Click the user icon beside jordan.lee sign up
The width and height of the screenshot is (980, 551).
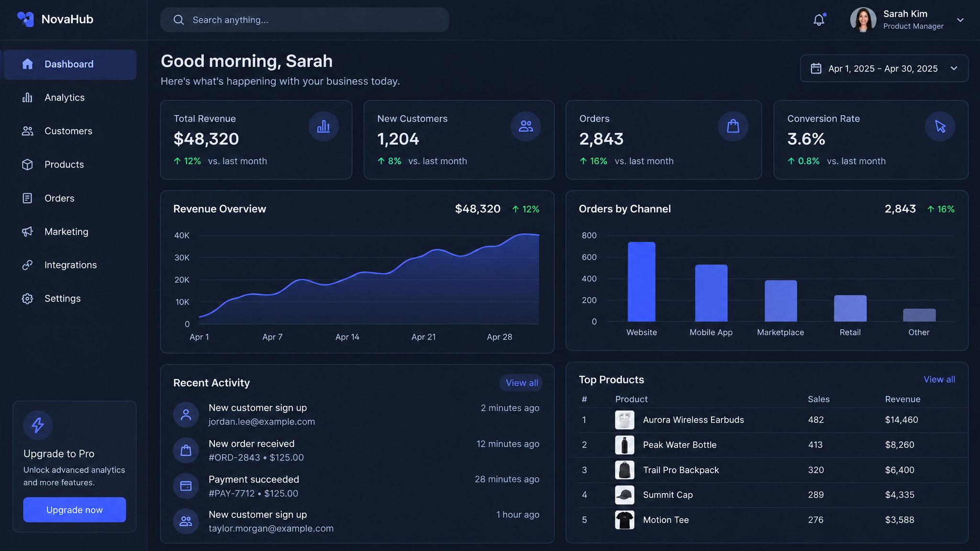pos(186,415)
